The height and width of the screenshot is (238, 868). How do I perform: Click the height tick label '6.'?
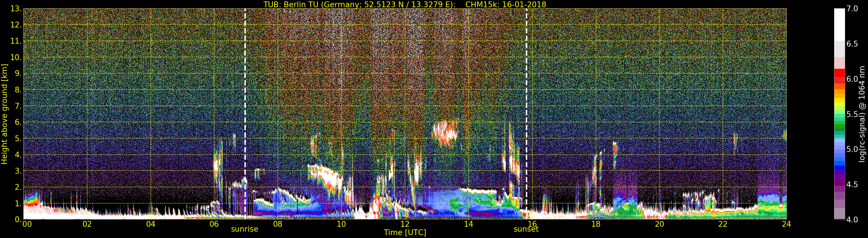coord(18,122)
